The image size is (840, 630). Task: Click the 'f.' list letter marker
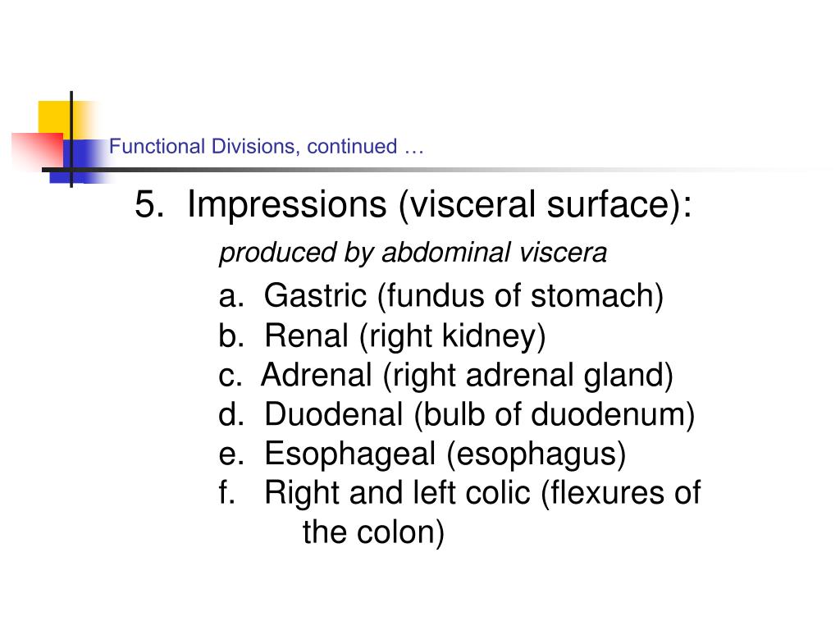(226, 492)
